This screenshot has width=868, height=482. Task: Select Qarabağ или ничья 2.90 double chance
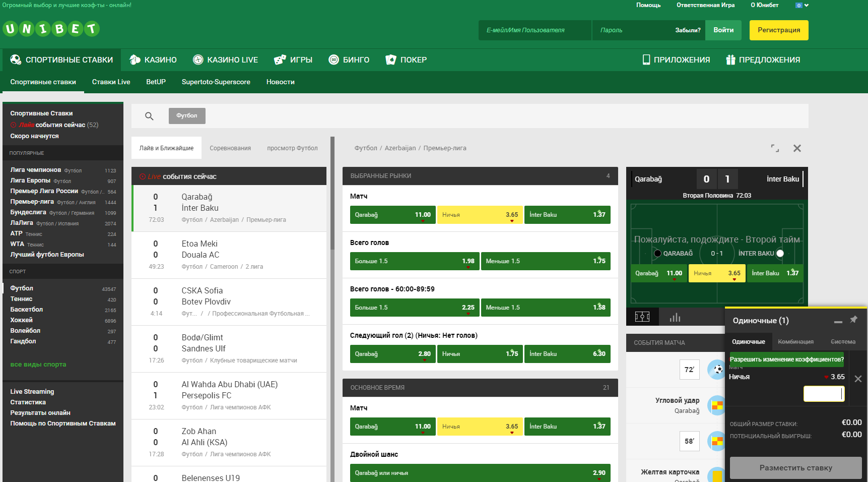(x=480, y=473)
